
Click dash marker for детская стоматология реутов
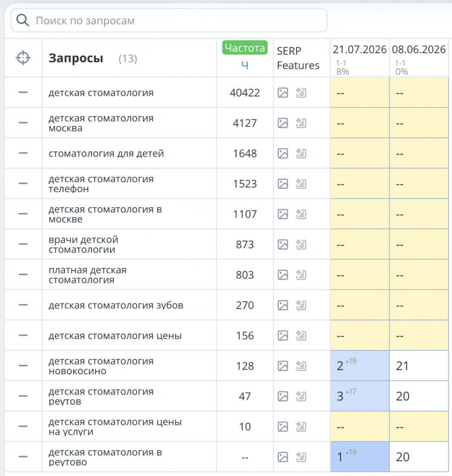tap(23, 396)
